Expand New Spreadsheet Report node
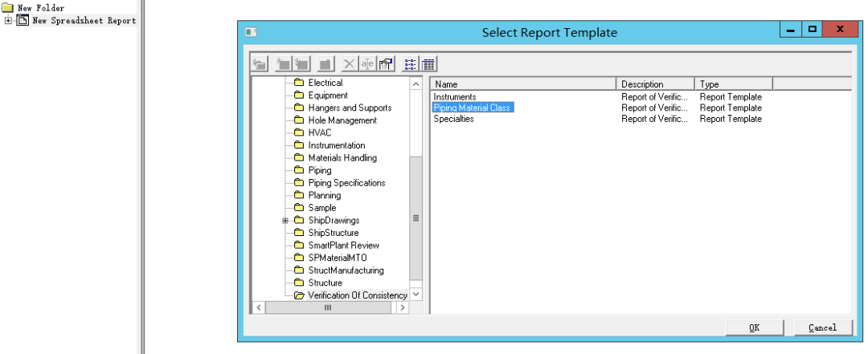Image resolution: width=868 pixels, height=354 pixels. coord(8,20)
